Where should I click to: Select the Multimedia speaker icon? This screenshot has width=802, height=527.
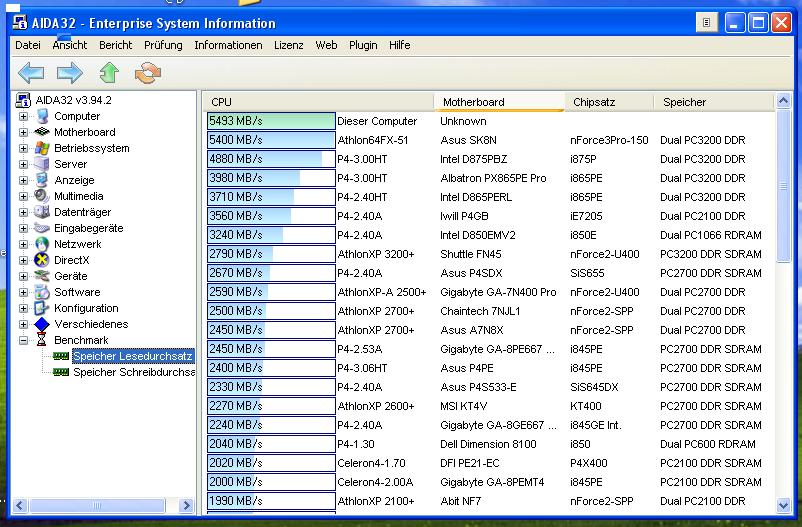(x=42, y=196)
